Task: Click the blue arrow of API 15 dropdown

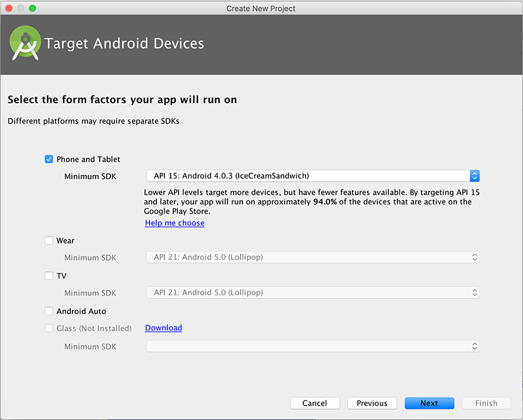Action: 475,176
